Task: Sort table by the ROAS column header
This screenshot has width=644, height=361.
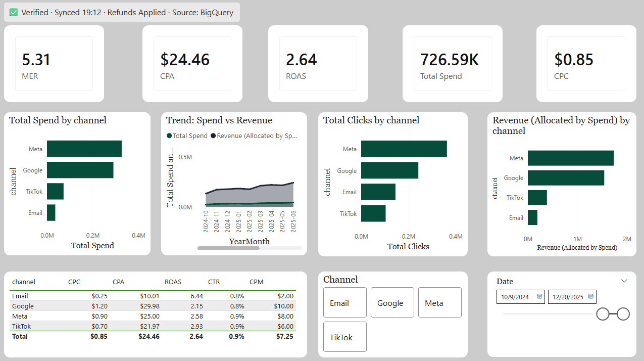Action: tap(173, 282)
